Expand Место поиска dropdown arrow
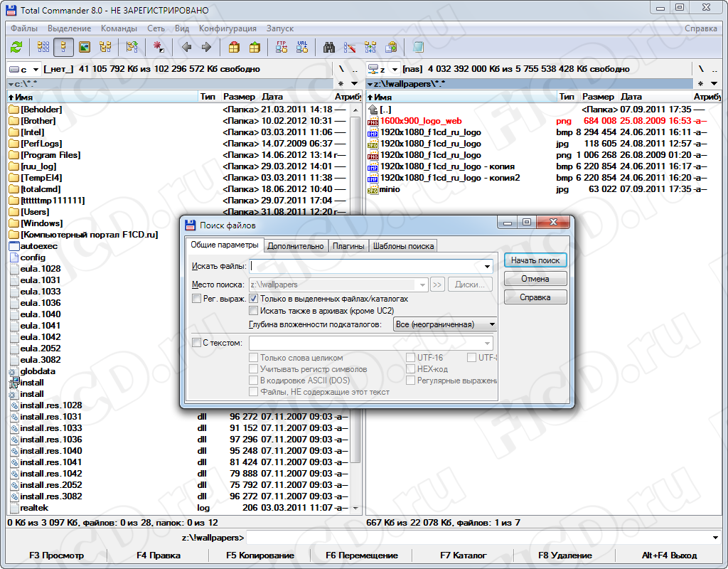 (422, 284)
